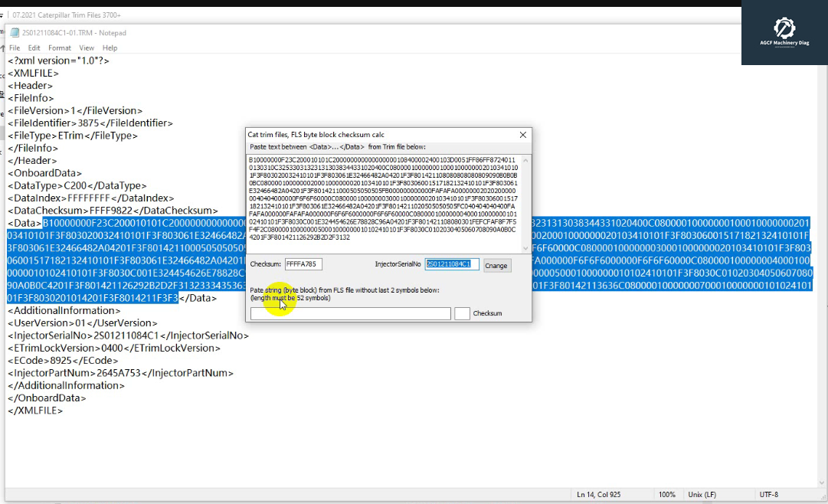
Task: Open the Help menu
Action: tap(110, 47)
